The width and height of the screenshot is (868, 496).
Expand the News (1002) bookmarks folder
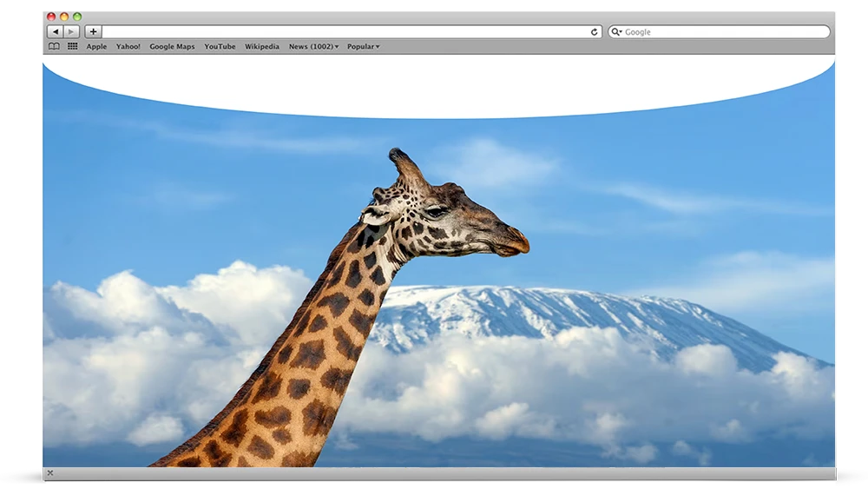(313, 47)
